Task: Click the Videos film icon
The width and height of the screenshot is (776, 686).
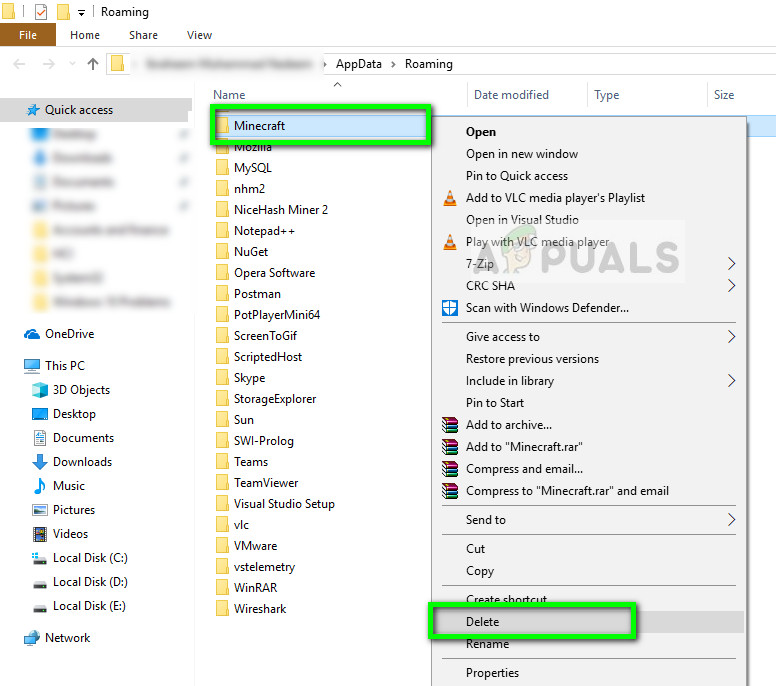Action: click(40, 534)
